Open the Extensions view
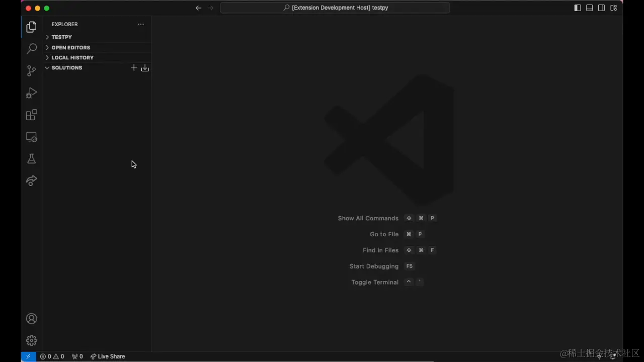 (x=31, y=115)
